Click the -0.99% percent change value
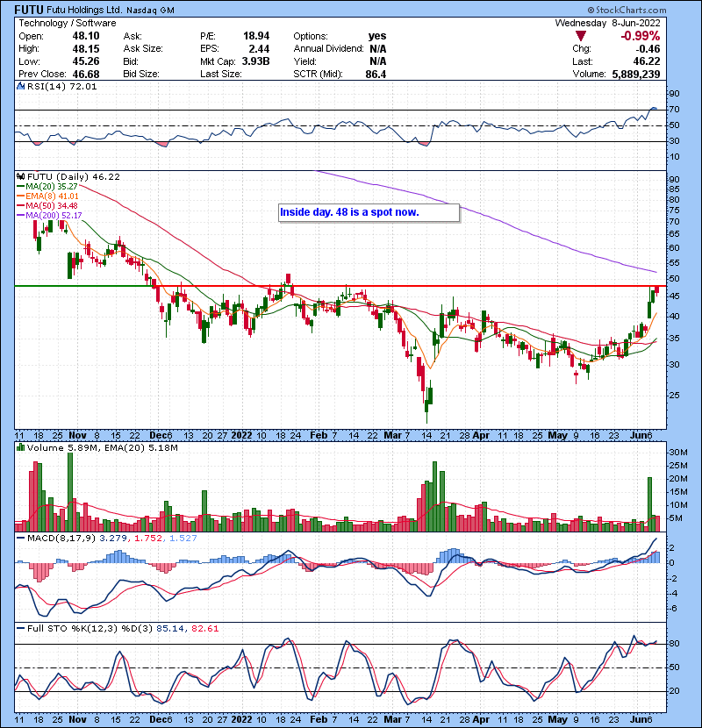Screen dimensions: 702x728 point(641,36)
